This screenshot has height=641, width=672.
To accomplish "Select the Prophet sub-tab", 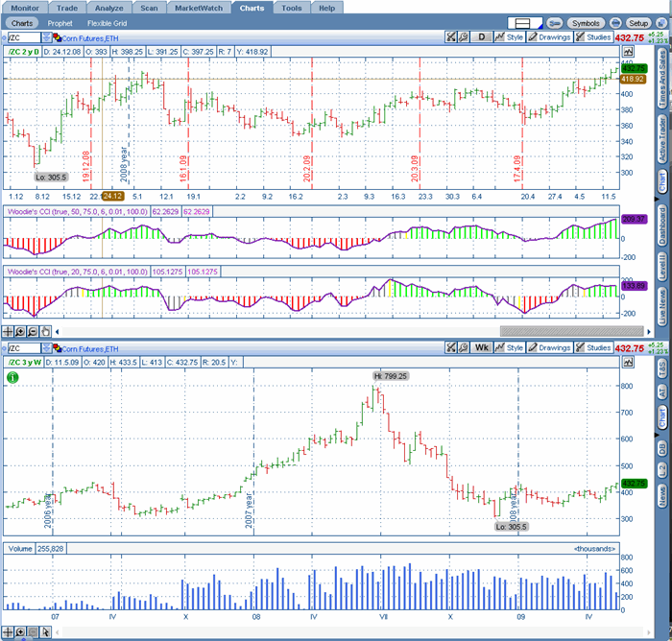I will (60, 22).
